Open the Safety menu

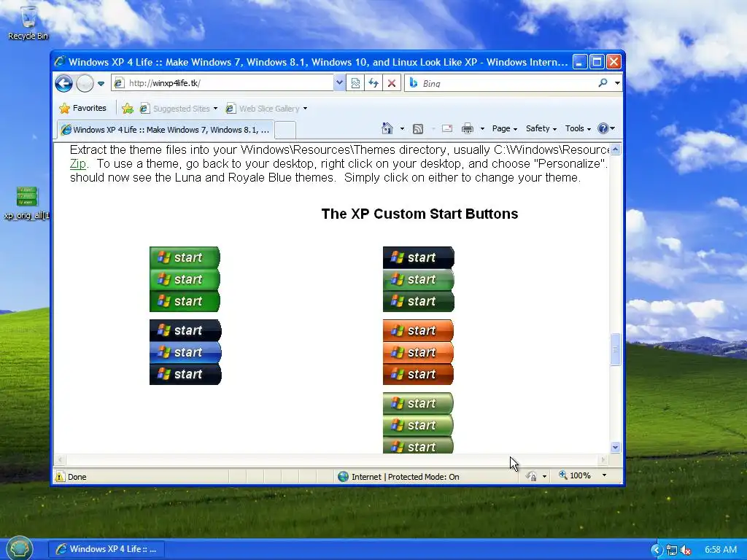(x=541, y=128)
